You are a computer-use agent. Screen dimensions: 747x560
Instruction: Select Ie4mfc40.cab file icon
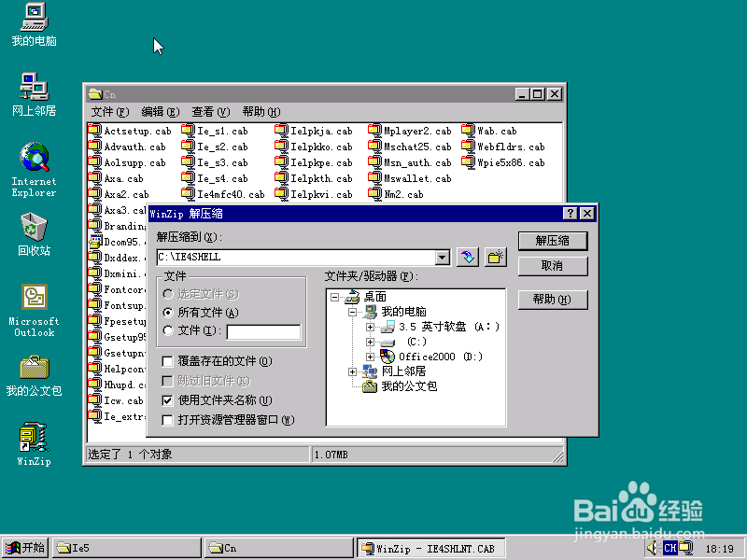[x=189, y=194]
